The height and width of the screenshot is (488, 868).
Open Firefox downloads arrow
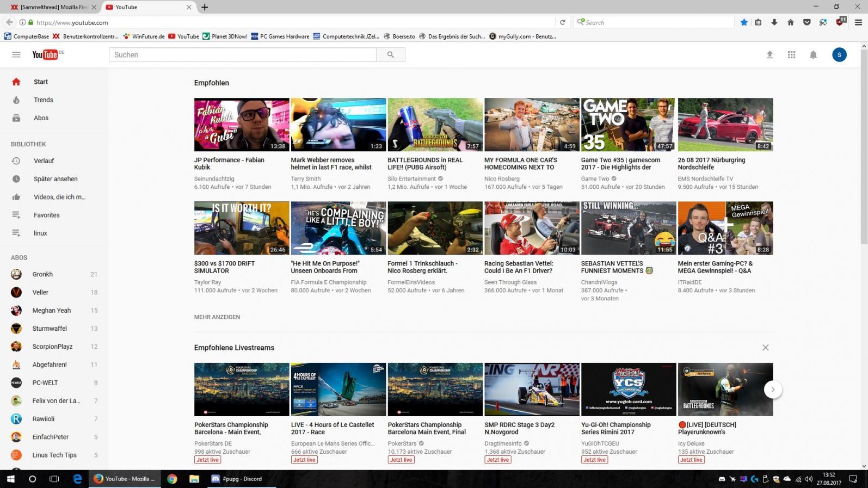tap(774, 22)
